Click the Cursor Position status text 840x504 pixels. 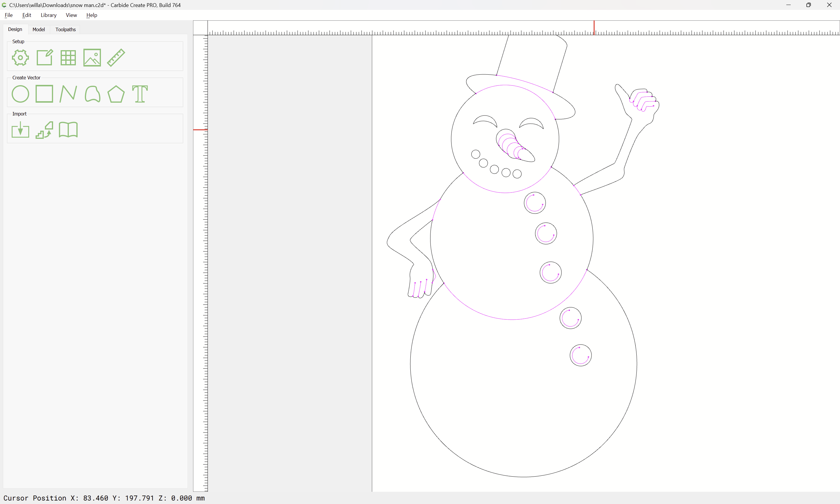pos(104,498)
